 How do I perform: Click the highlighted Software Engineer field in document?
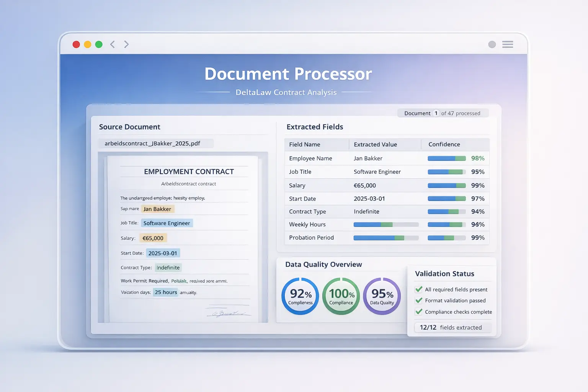click(x=167, y=223)
